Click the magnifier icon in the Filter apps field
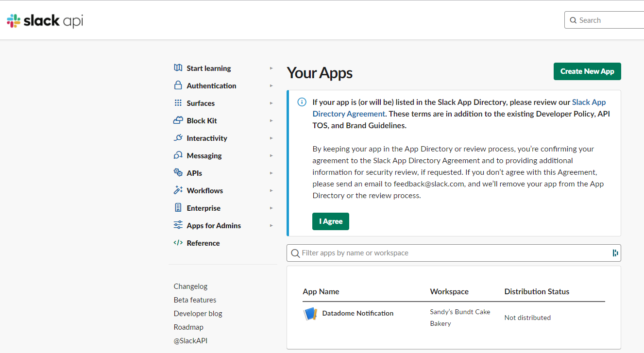 point(295,253)
